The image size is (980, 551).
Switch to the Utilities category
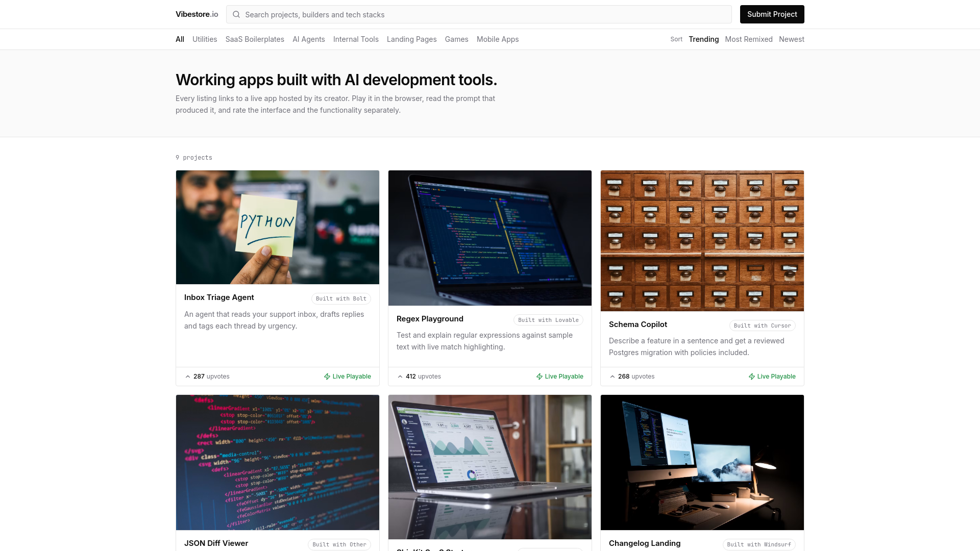[205, 39]
